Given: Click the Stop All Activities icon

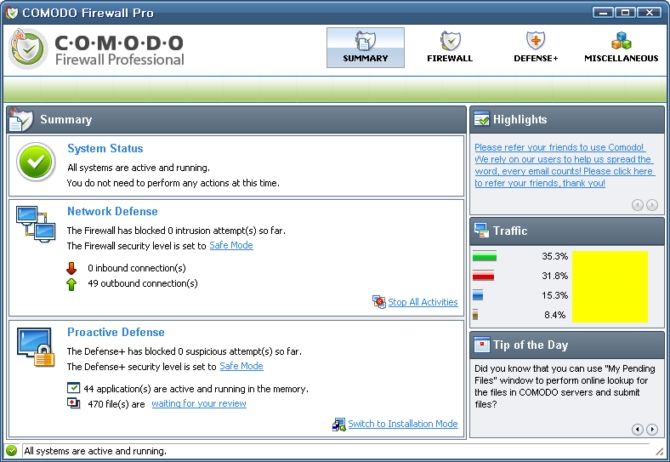Looking at the screenshot, I should click(379, 302).
